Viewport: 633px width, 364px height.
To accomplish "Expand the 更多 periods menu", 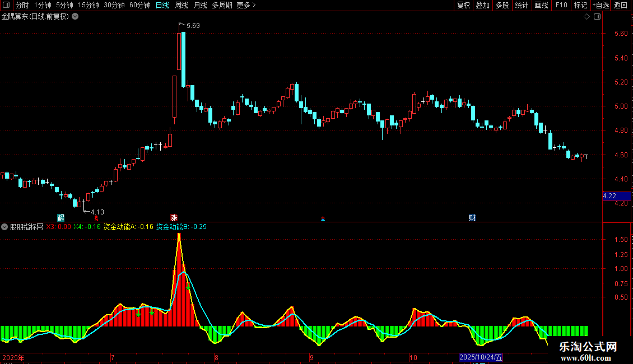I will pyautogui.click(x=246, y=5).
